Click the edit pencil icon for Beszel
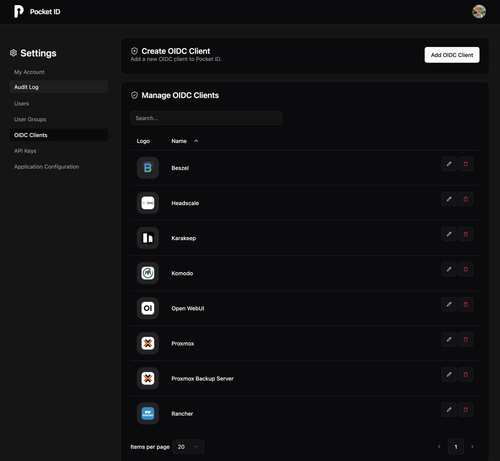Image resolution: width=500 pixels, height=461 pixels. click(449, 164)
